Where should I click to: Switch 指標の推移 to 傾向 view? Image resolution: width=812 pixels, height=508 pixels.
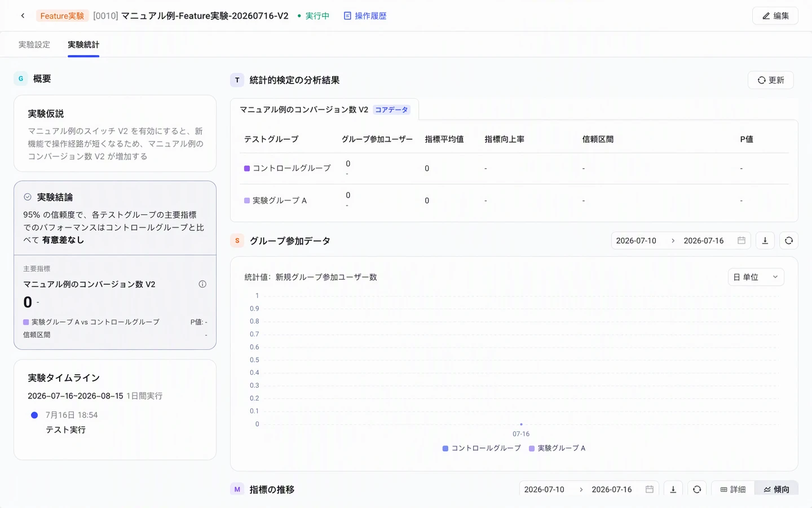tap(776, 489)
